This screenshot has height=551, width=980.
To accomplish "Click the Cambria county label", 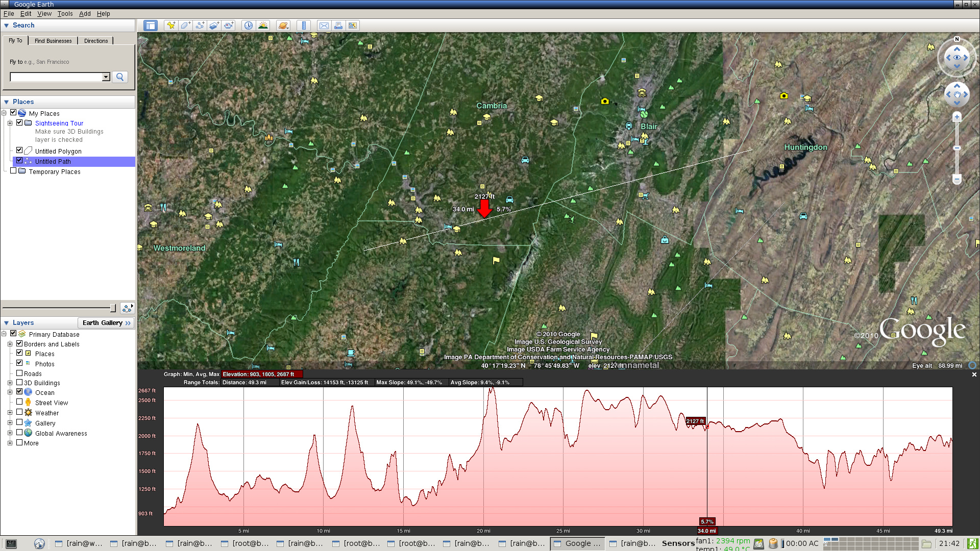I will pos(492,106).
